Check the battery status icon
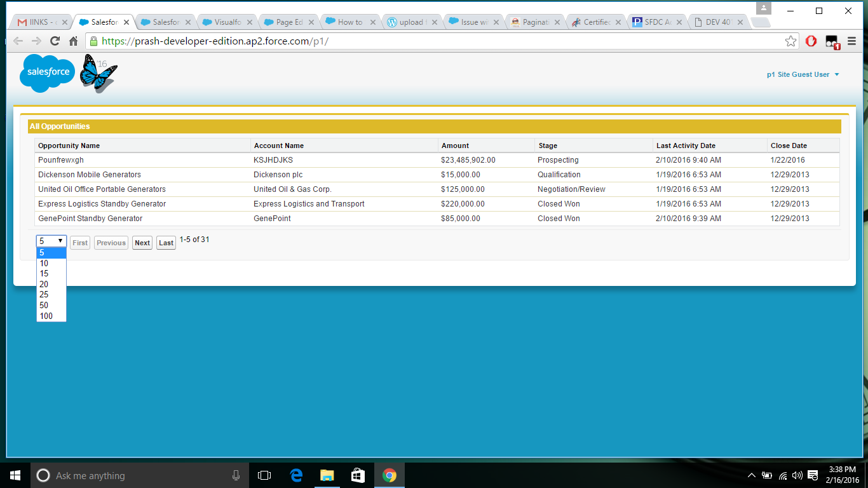 [767, 475]
